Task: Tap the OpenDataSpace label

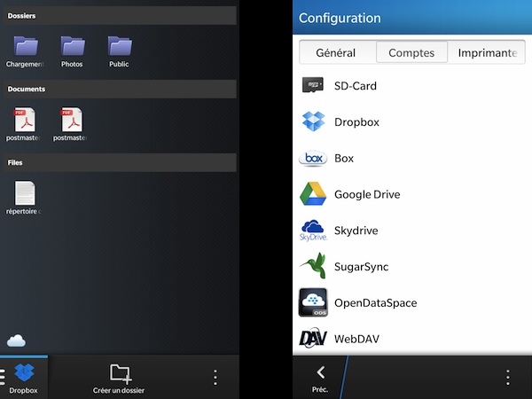Action: tap(376, 303)
